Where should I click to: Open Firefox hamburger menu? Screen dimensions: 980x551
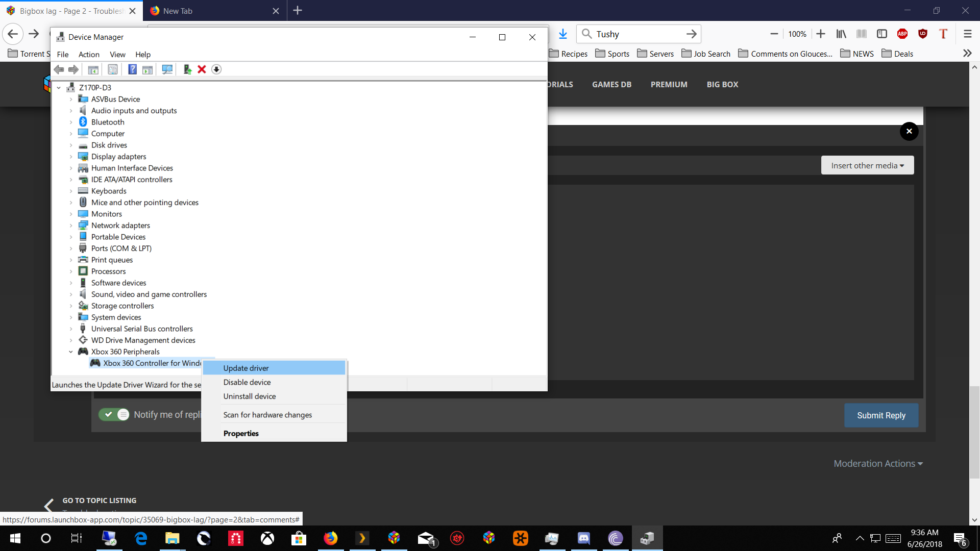tap(967, 34)
